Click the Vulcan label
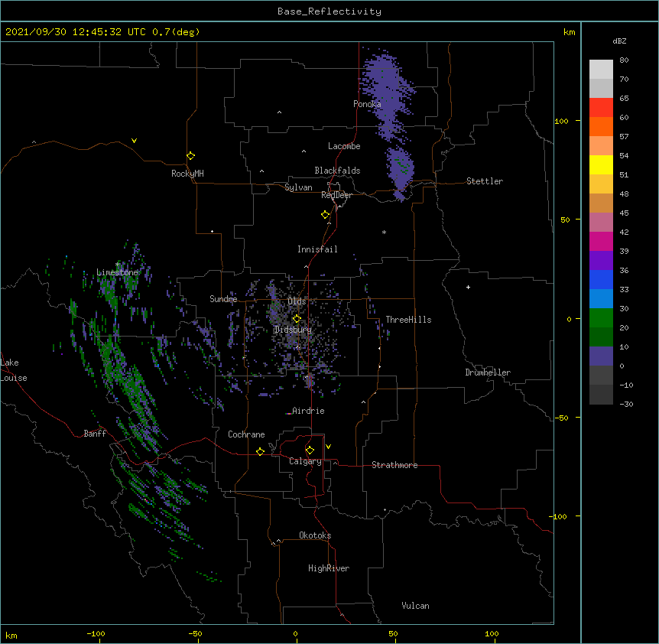 click(x=415, y=606)
